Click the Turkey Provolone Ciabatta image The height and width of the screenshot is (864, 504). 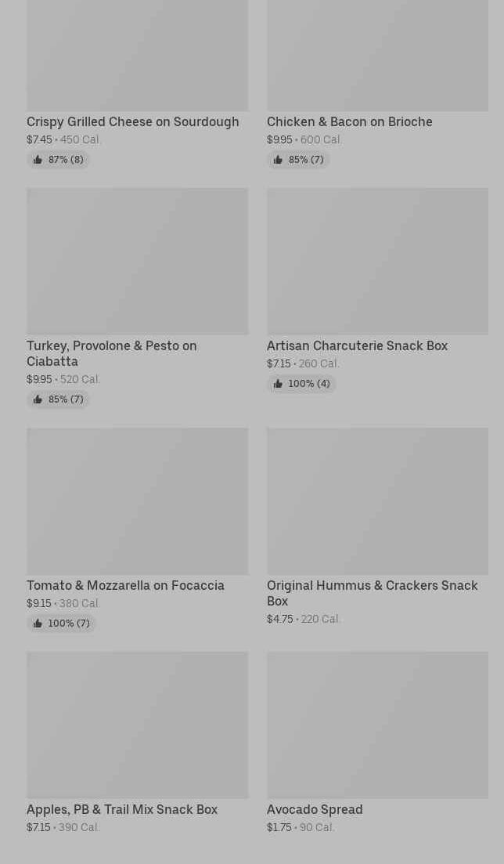pyautogui.click(x=137, y=261)
